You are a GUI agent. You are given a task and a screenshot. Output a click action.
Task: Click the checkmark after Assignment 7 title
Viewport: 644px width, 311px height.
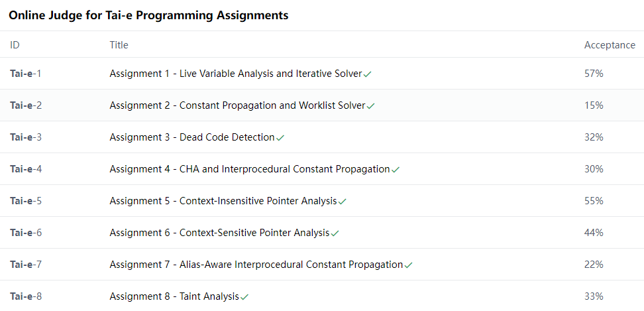[x=408, y=265]
